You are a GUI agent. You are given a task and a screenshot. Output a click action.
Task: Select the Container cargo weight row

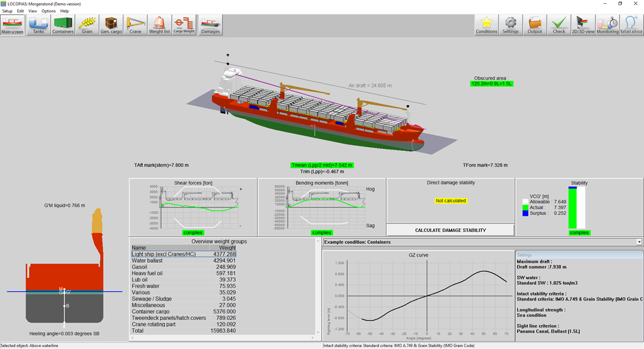tap(183, 311)
